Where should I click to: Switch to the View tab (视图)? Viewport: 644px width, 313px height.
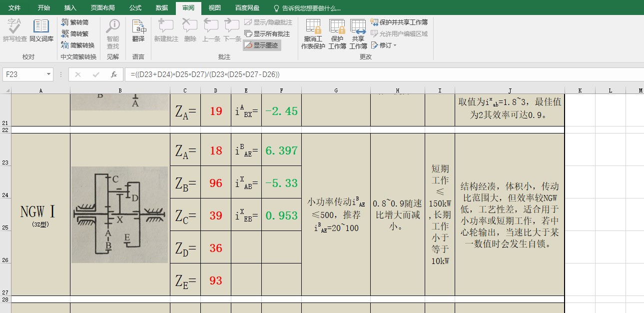(x=215, y=8)
